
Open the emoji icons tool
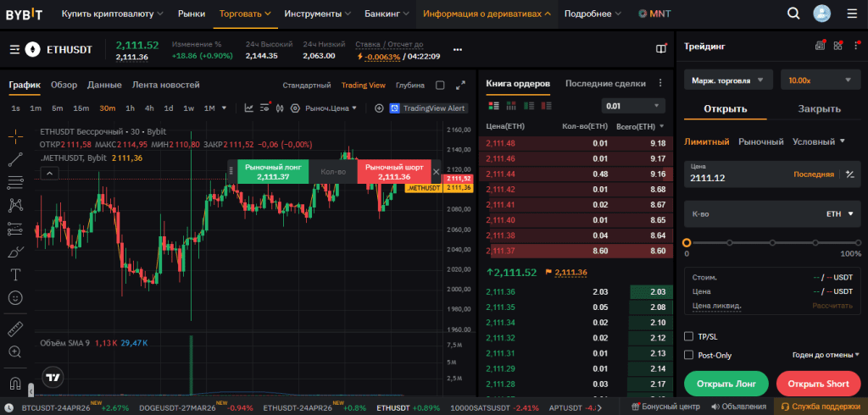point(15,297)
